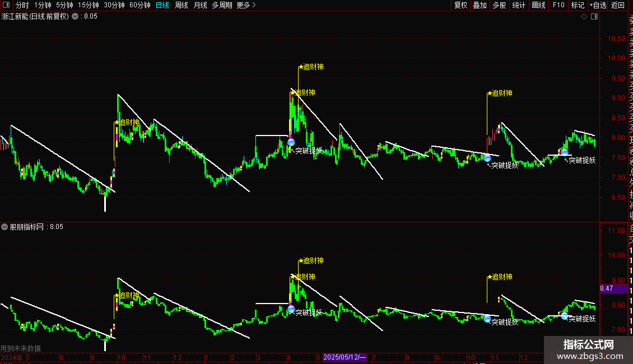The height and width of the screenshot is (364, 633).
Task: Click the 标记 mark button
Action: pos(578,5)
